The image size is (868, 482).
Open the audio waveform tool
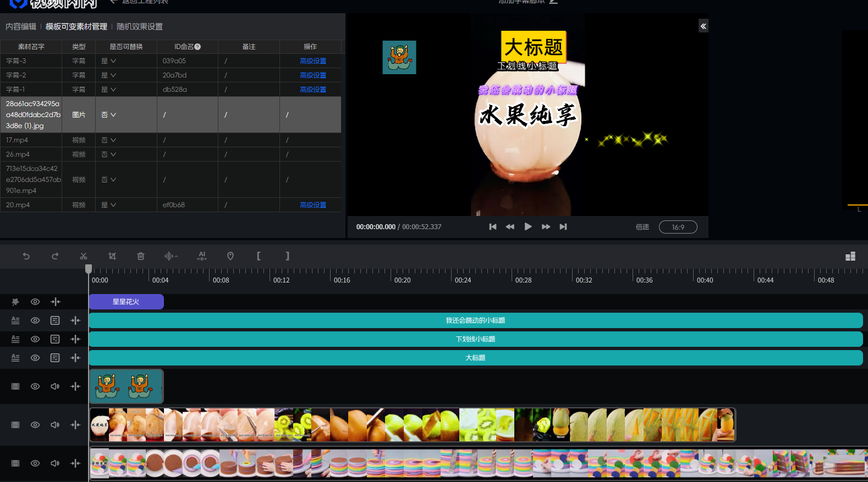tap(171, 256)
